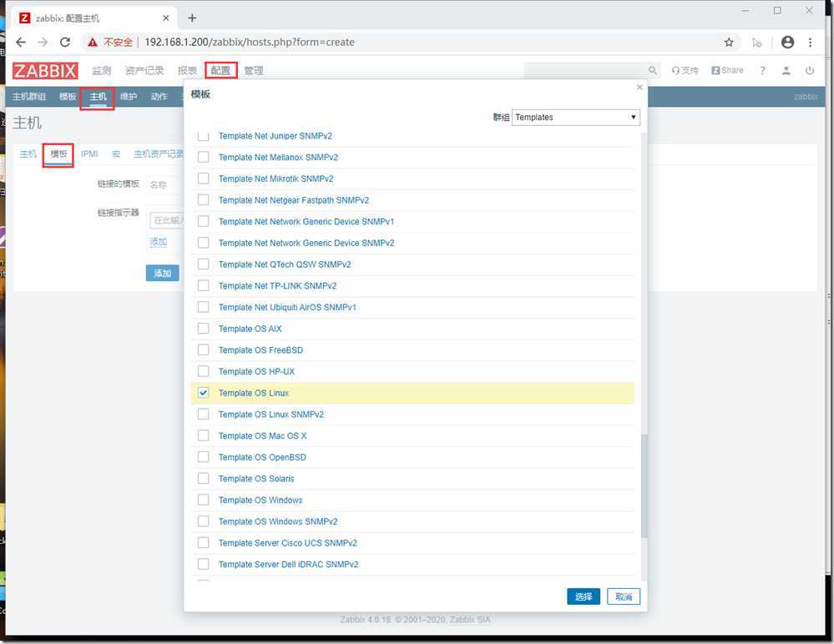The image size is (834, 644).
Task: Open the 管理 top menu
Action: (254, 70)
